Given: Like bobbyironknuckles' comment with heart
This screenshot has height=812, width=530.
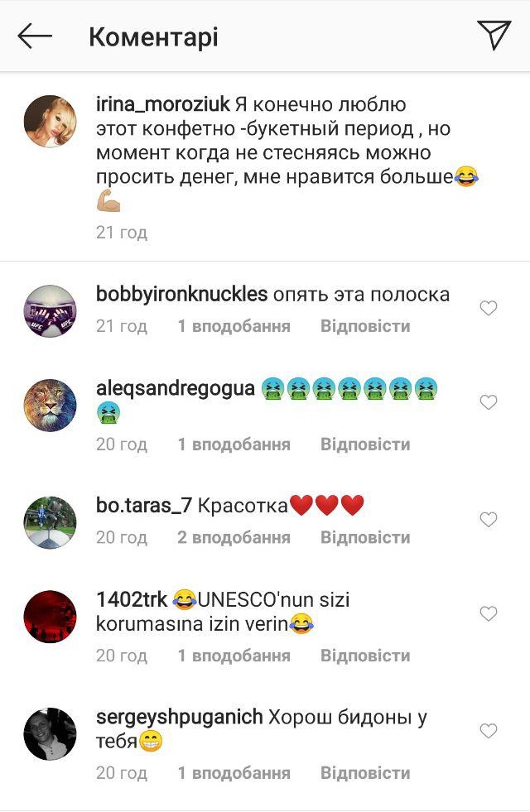Looking at the screenshot, I should [488, 308].
